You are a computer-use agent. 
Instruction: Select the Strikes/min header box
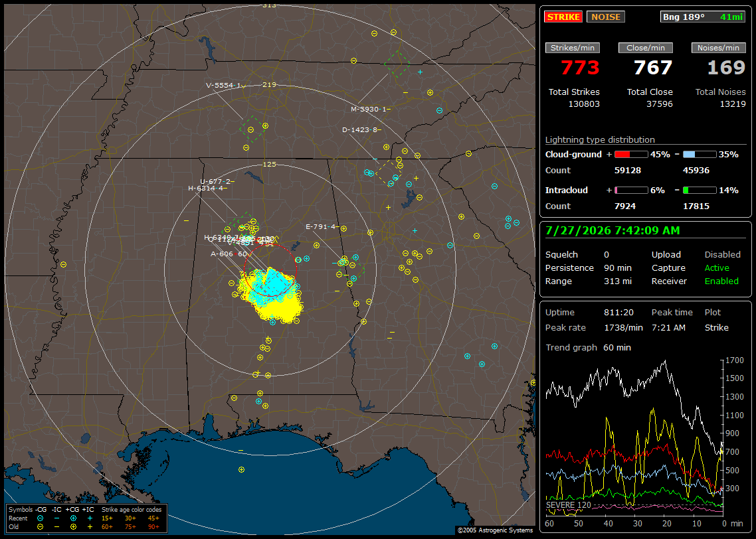point(572,48)
